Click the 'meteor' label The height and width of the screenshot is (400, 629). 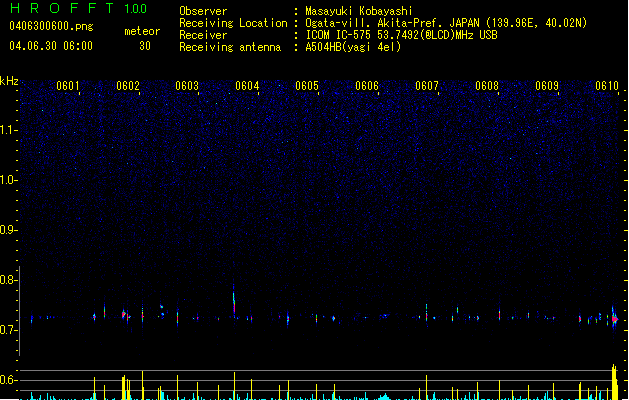tap(142, 31)
